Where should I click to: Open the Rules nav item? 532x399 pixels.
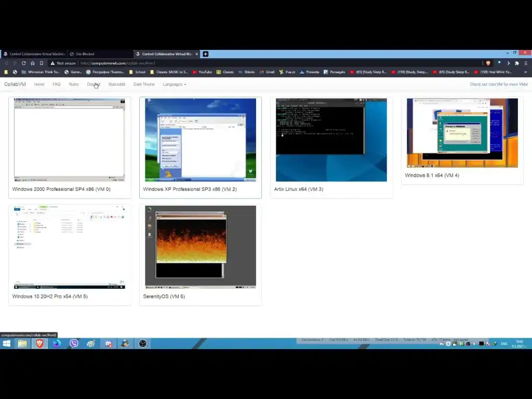[x=74, y=84]
